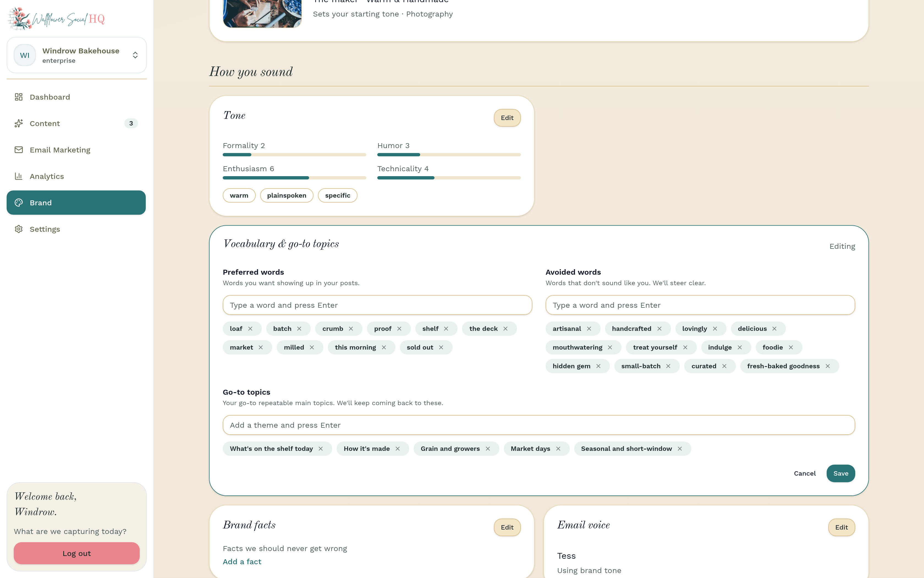Remove "Seasonal and short-window" topic chip

pos(680,449)
